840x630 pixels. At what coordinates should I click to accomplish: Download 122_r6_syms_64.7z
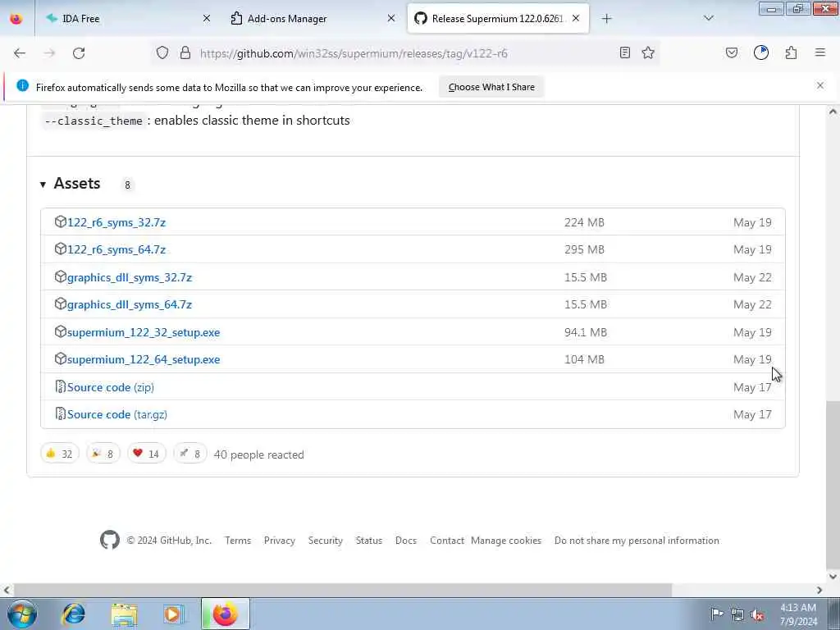coord(116,249)
